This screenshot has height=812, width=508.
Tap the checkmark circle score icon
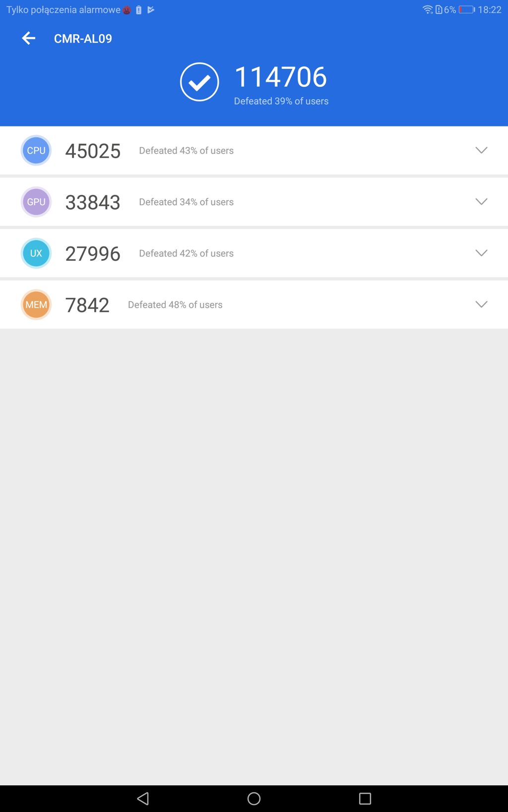coord(199,82)
